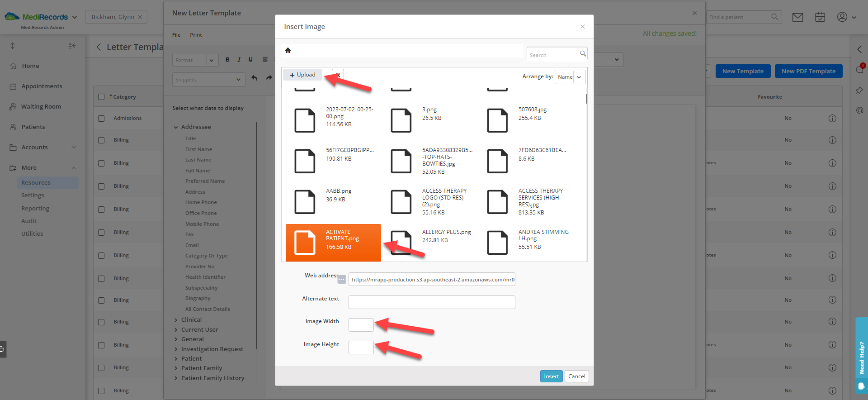Viewport: 868px width, 400px height.
Task: Click the Redo arrow icon
Action: 269,78
